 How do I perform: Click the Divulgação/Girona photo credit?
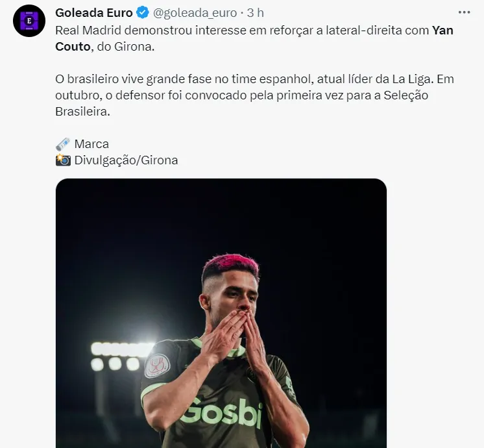pyautogui.click(x=126, y=160)
